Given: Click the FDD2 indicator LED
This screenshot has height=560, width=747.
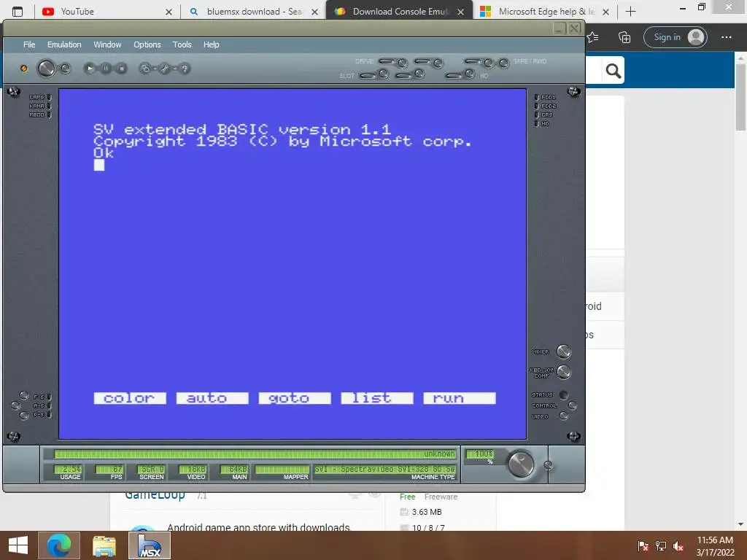Looking at the screenshot, I should coord(536,106).
